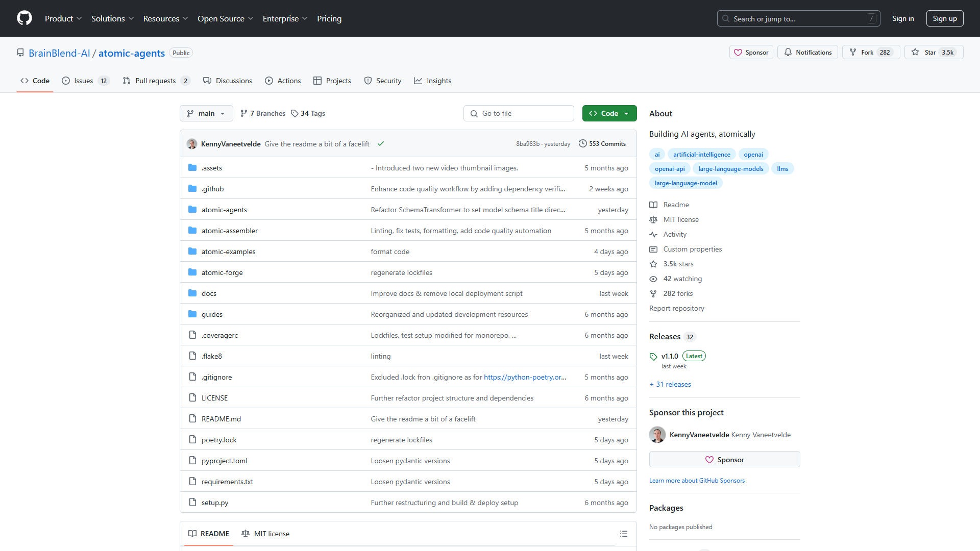Expand the Solutions menu
Screen dimensions: 980x551
tap(112, 18)
